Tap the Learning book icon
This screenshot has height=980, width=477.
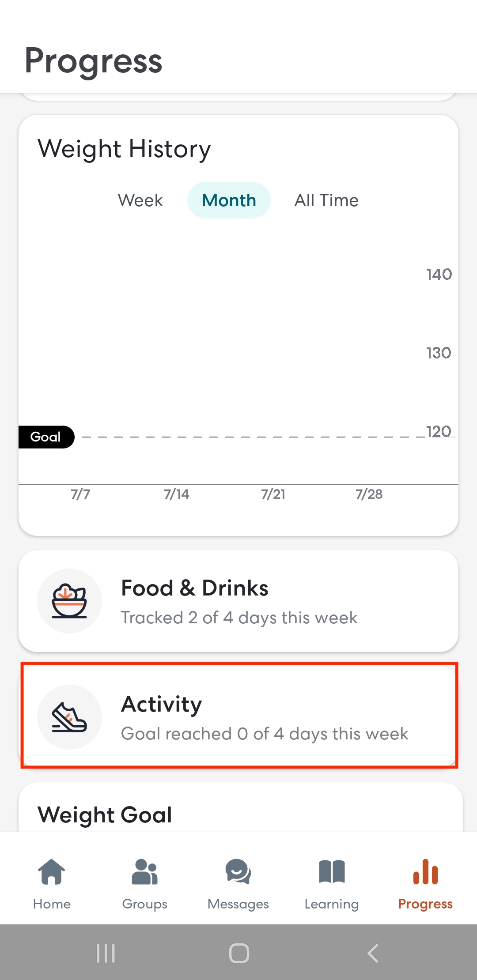332,872
